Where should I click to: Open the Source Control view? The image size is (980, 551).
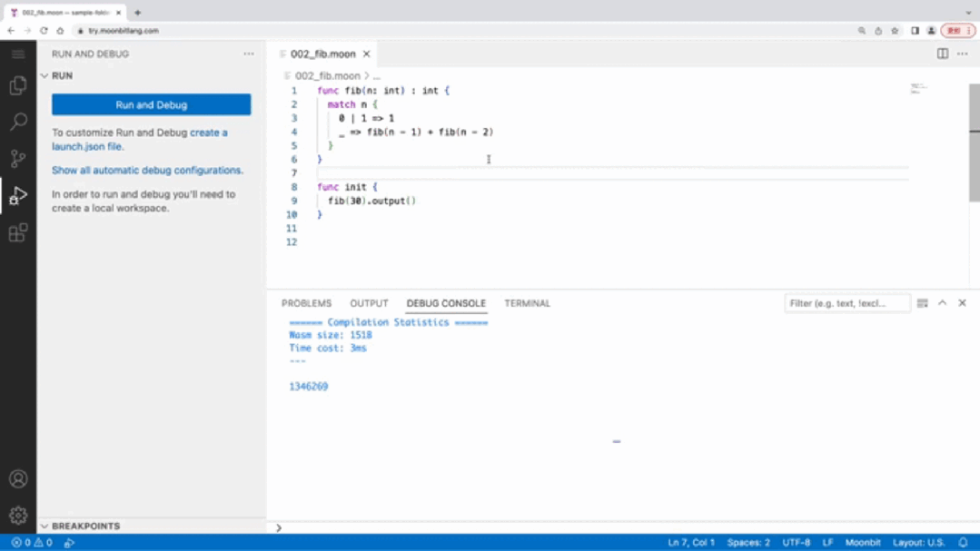click(18, 158)
